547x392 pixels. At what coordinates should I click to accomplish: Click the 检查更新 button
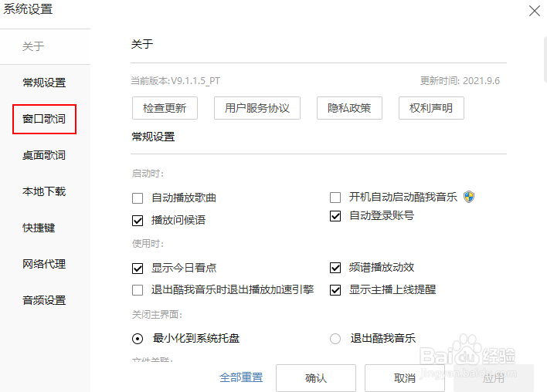(165, 108)
